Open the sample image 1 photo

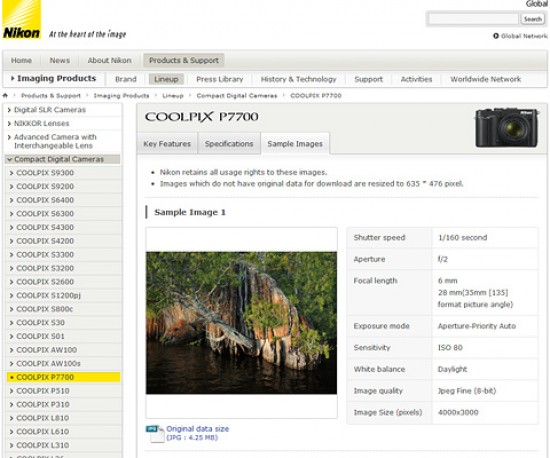[x=241, y=323]
